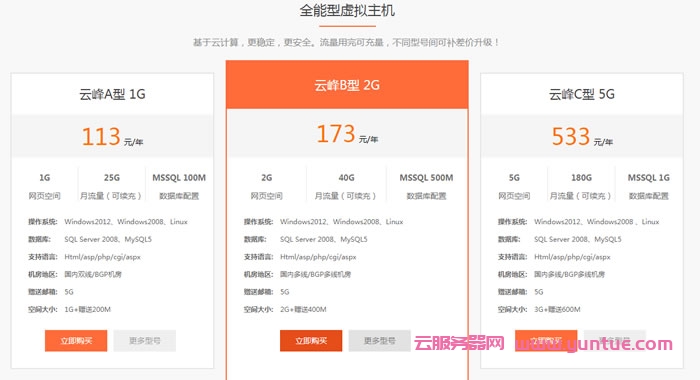This screenshot has width=700, height=380.
Task: Click the 1G 网页空间 spec in A card
Action: pyautogui.click(x=45, y=186)
